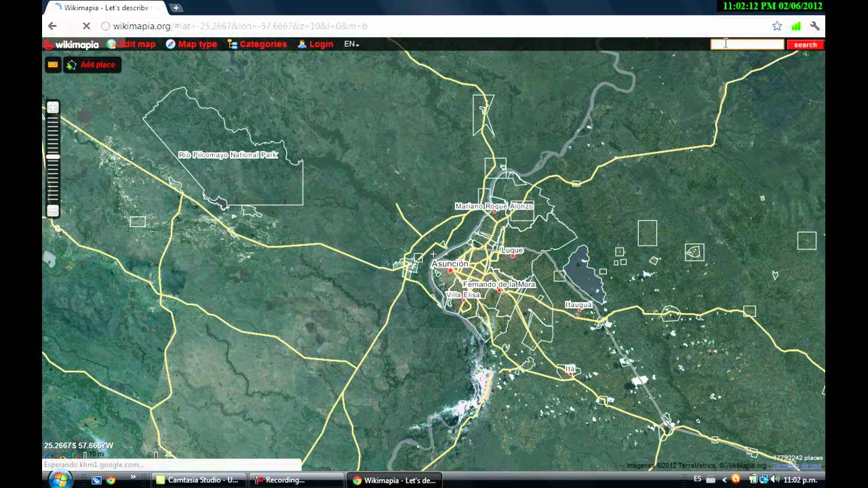Select the ruler distance measure tool
The width and height of the screenshot is (868, 488).
point(53,64)
